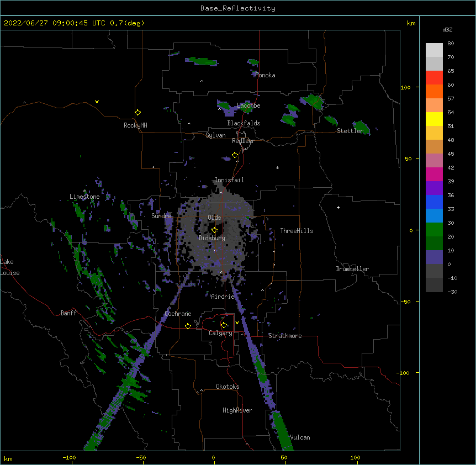
Task: Click the bright green 20–30 dBZ swatch
Action: 434,230
